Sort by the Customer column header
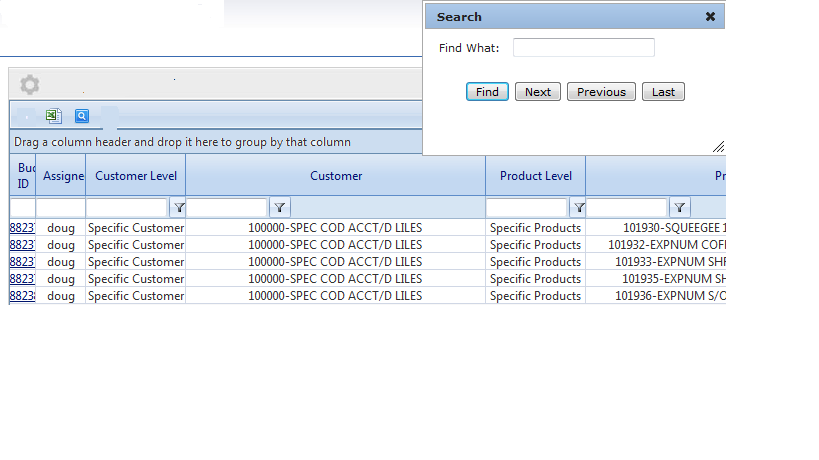The width and height of the screenshot is (819, 460). 336,176
